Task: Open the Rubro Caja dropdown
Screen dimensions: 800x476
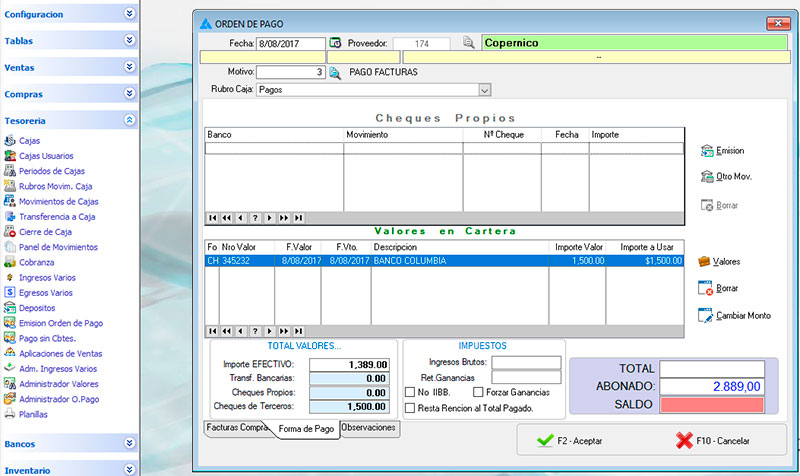Action: point(485,90)
